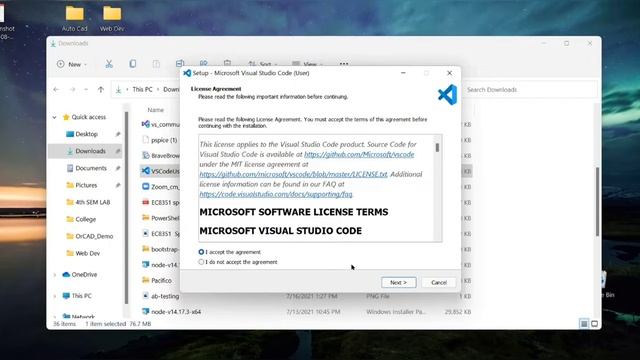Open the Web Dev folder in sidebar

click(x=87, y=253)
